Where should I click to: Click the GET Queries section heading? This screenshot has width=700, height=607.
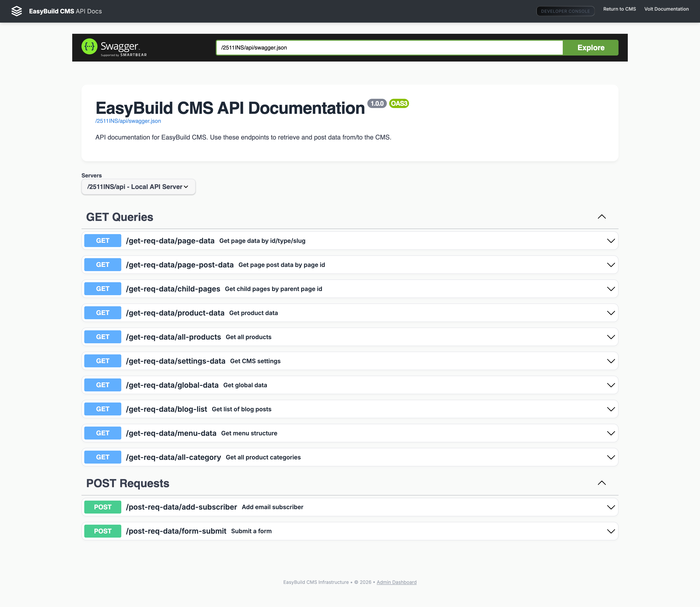click(120, 217)
